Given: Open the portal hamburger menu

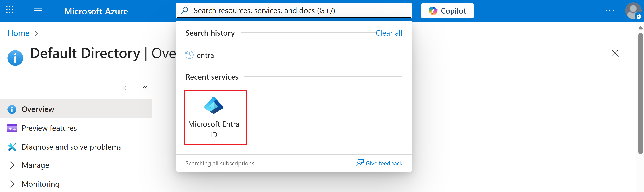Looking at the screenshot, I should [38, 11].
